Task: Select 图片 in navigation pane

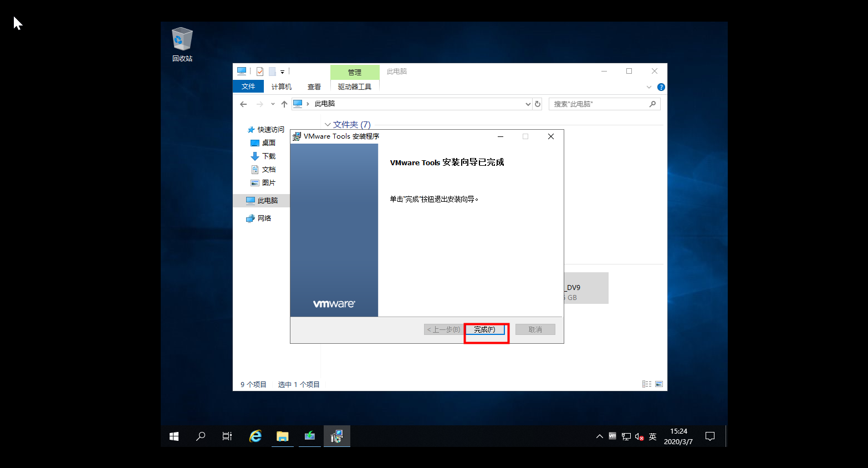Action: point(263,183)
